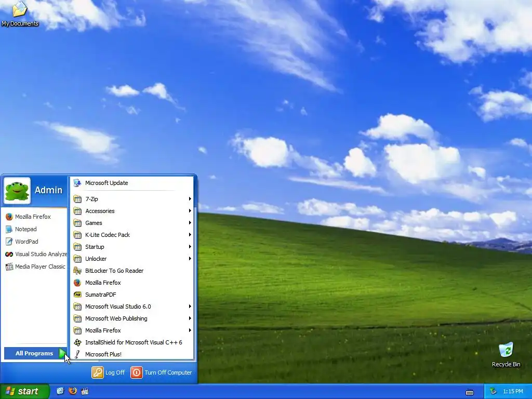
Task: Open the Recycle Bin desktop icon
Action: pyautogui.click(x=506, y=354)
